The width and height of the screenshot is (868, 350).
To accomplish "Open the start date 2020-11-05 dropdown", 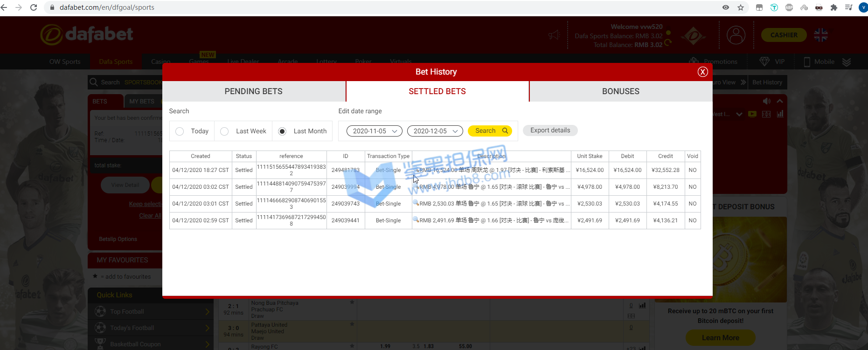I will (x=374, y=131).
